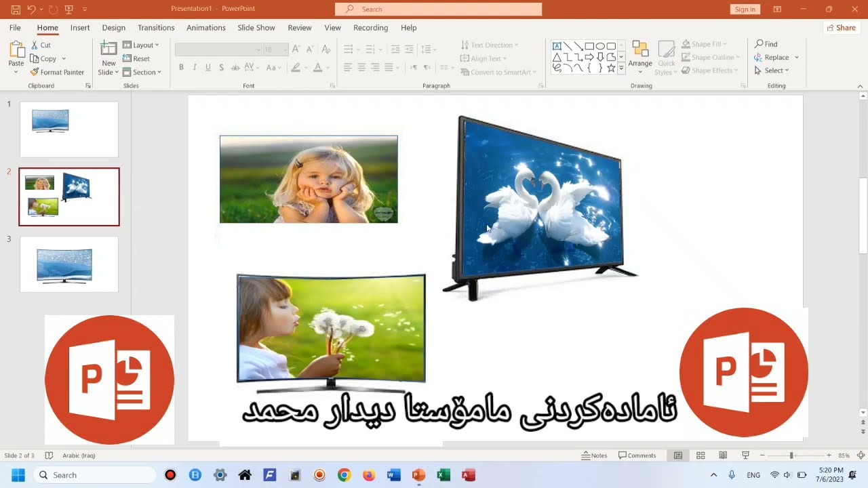Open the Arrange dropdown
Viewport: 868px width, 488px height.
click(639, 56)
